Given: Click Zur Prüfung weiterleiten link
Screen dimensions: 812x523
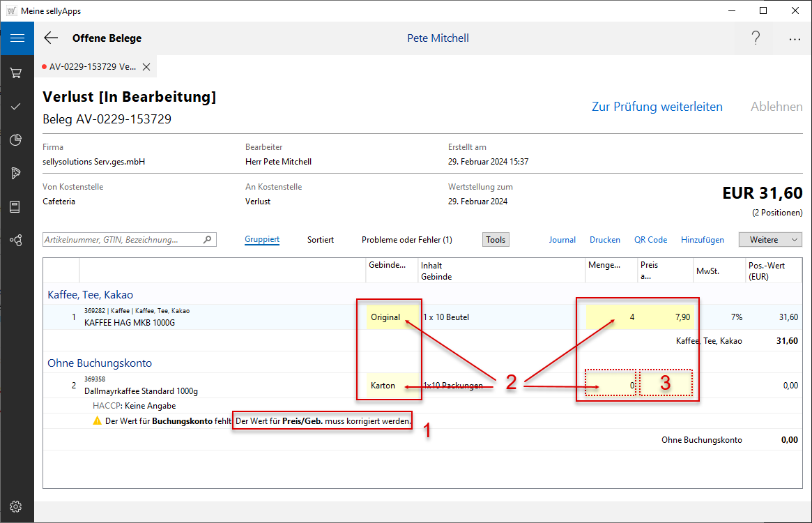Looking at the screenshot, I should (657, 107).
